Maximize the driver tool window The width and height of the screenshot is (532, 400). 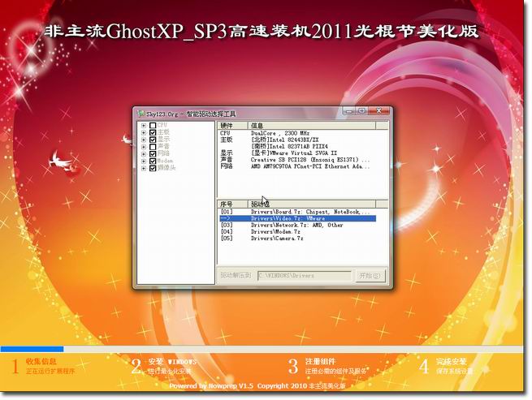362,111
